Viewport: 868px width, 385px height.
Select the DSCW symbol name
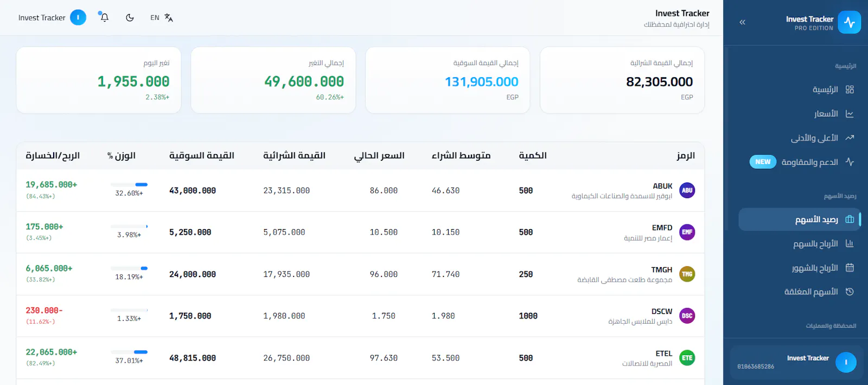point(661,312)
